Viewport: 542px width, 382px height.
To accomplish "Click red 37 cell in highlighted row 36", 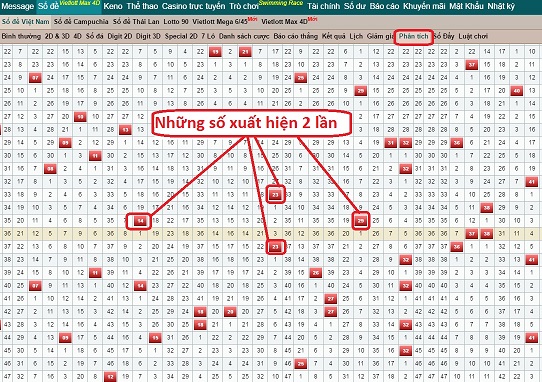I will [472, 234].
